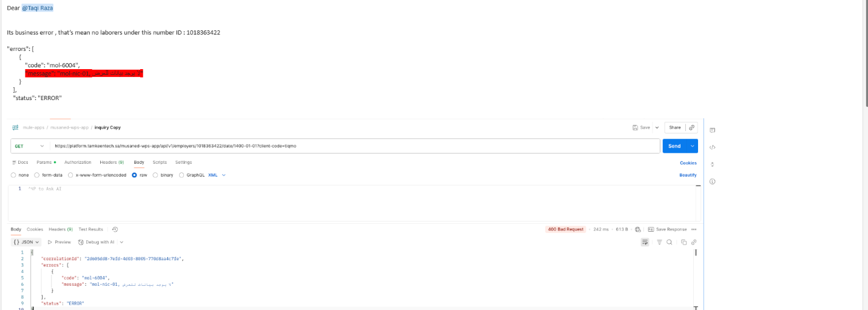The width and height of the screenshot is (868, 310).
Task: Click the Save Response button
Action: (667, 229)
